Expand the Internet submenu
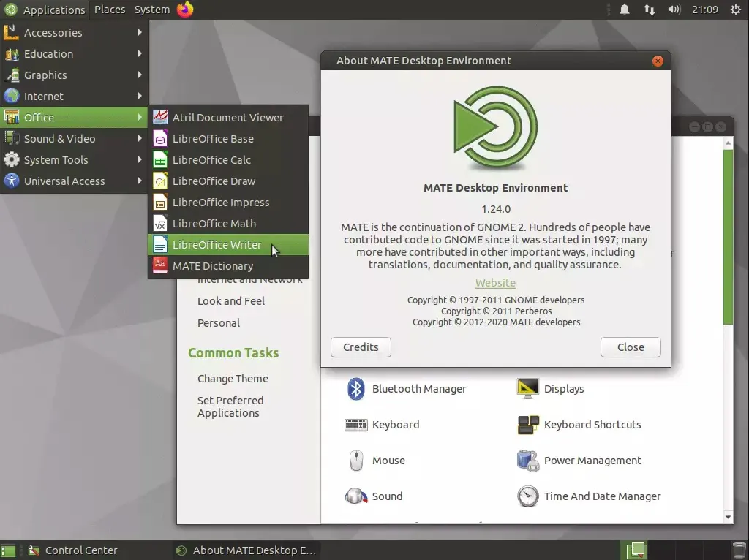Screen dimensions: 749x560 point(75,97)
